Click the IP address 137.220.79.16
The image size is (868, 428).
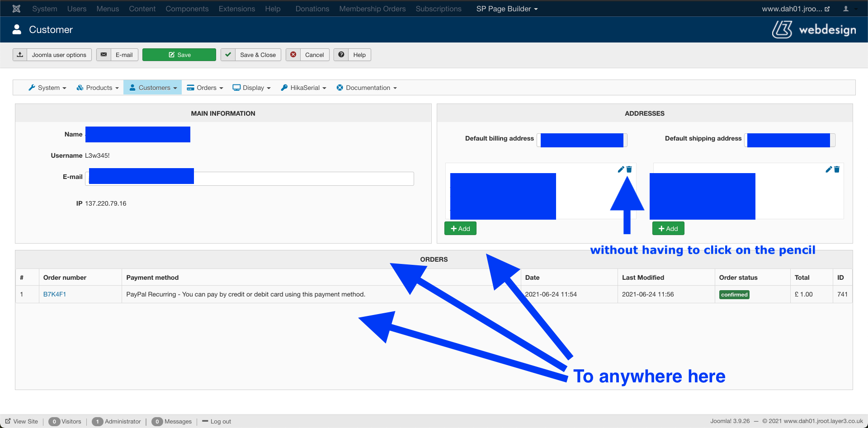[x=106, y=203]
